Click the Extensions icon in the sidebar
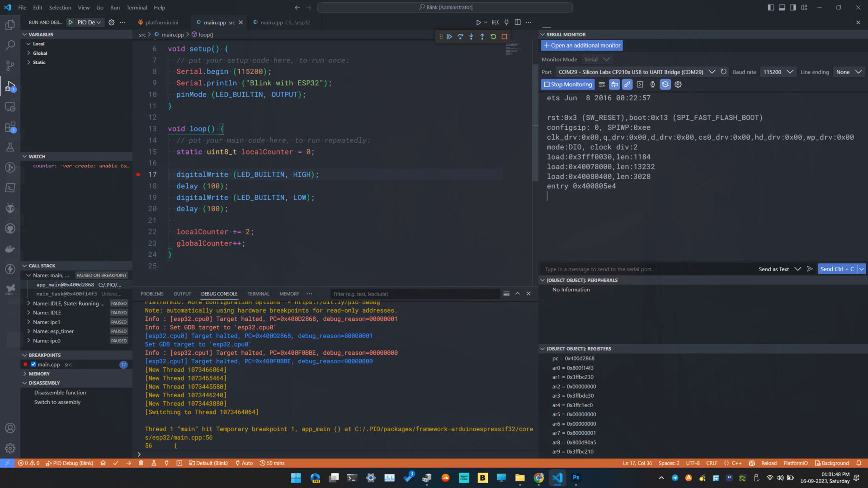This screenshot has width=868, height=488. (x=10, y=128)
